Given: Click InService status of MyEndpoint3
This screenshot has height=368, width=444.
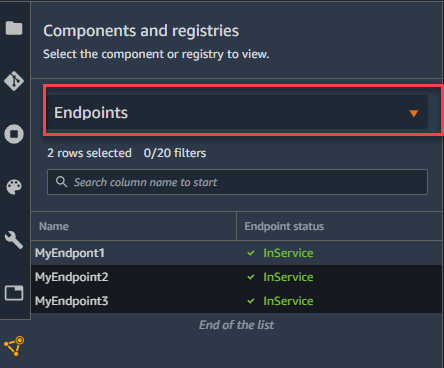Looking at the screenshot, I should point(288,301).
